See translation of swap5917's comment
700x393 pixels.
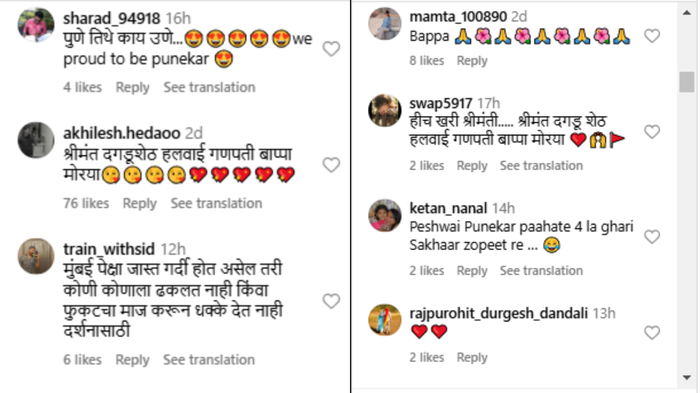click(x=541, y=166)
